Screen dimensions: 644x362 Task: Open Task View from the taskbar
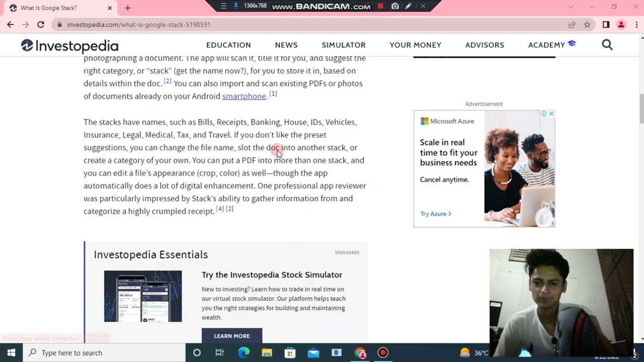point(219,352)
